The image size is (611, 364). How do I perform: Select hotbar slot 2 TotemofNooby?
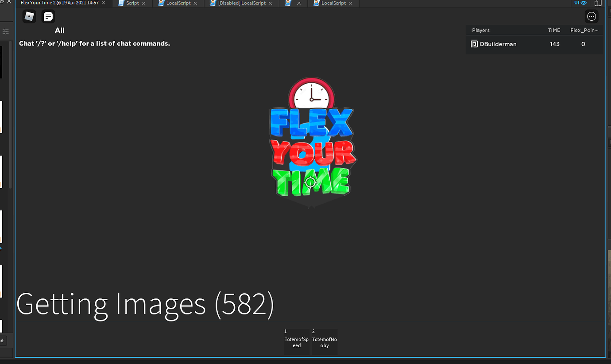tap(325, 341)
